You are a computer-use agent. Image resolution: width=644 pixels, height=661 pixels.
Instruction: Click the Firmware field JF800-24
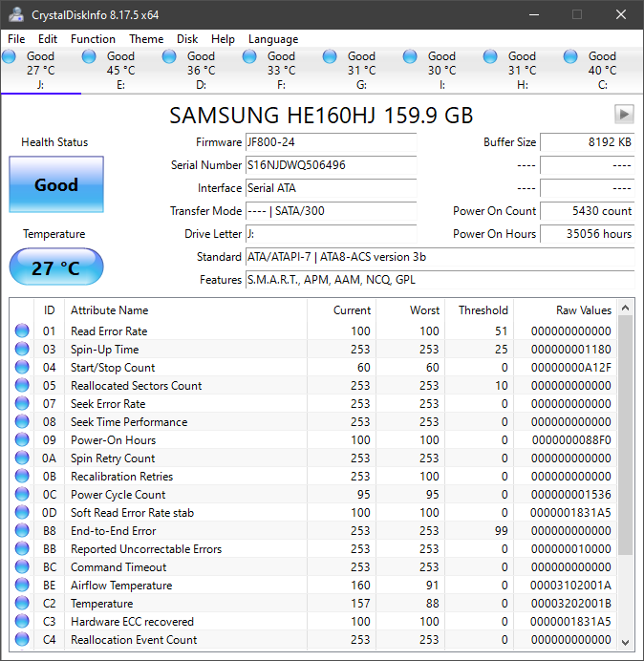click(331, 142)
